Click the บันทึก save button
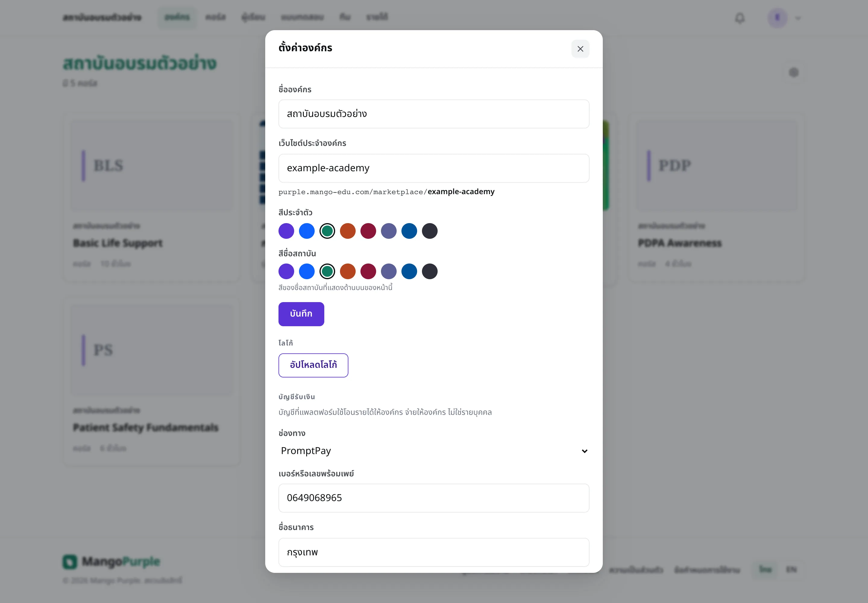The height and width of the screenshot is (603, 868). click(301, 314)
